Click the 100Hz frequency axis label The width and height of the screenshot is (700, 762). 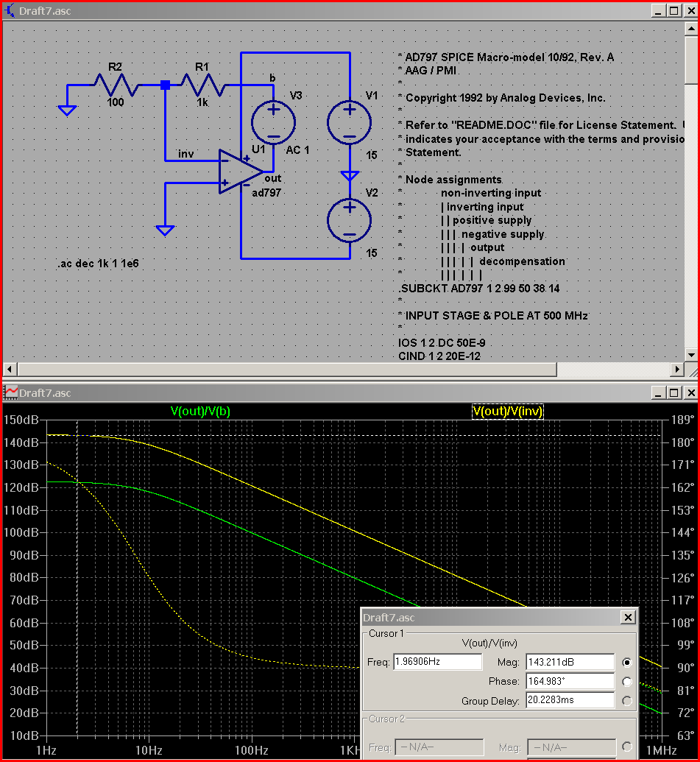click(252, 750)
